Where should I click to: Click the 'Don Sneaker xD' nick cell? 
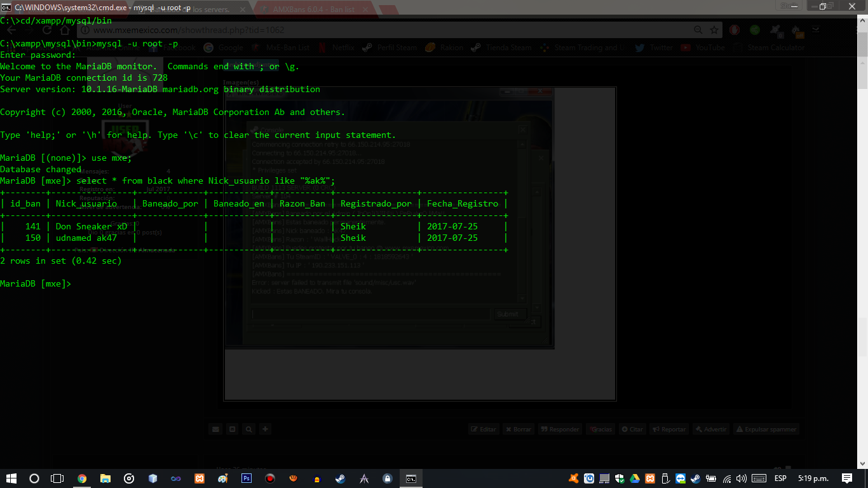click(92, 226)
